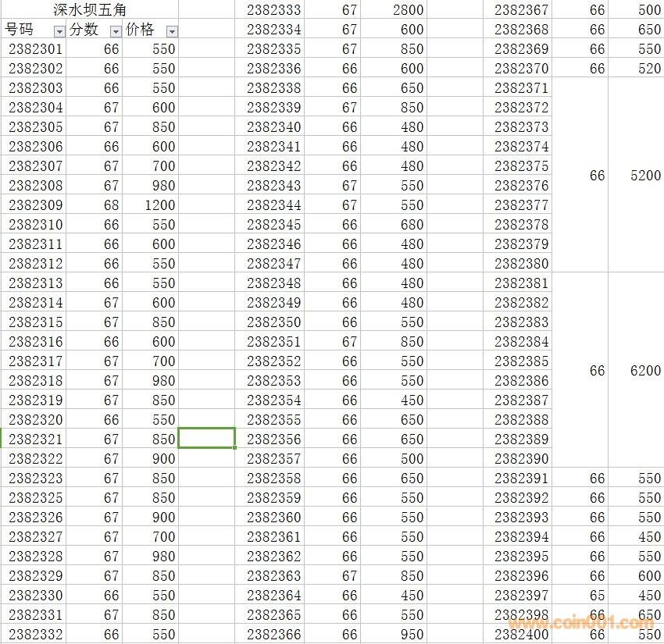
Task: Click the empty green-bordered active cell
Action: (207, 438)
